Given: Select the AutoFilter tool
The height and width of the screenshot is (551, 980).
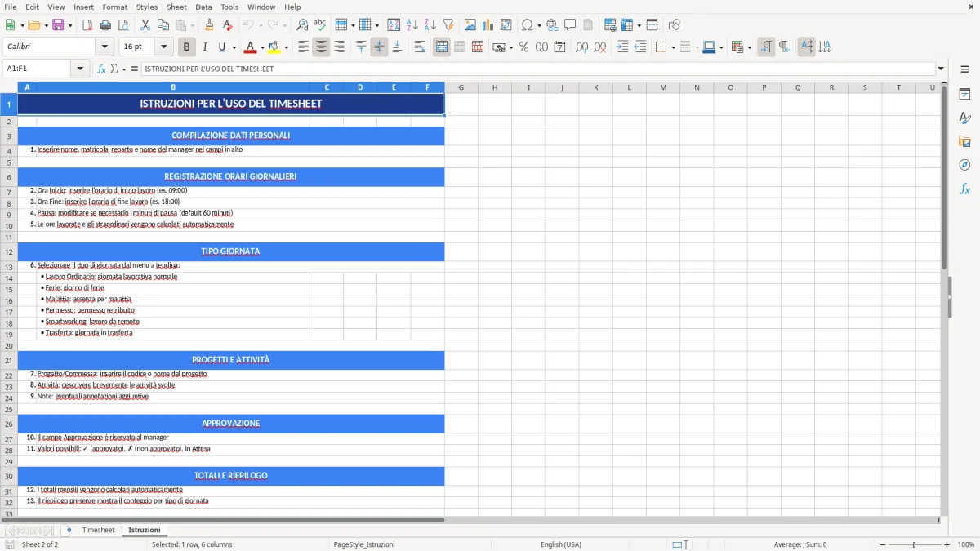Looking at the screenshot, I should (448, 25).
